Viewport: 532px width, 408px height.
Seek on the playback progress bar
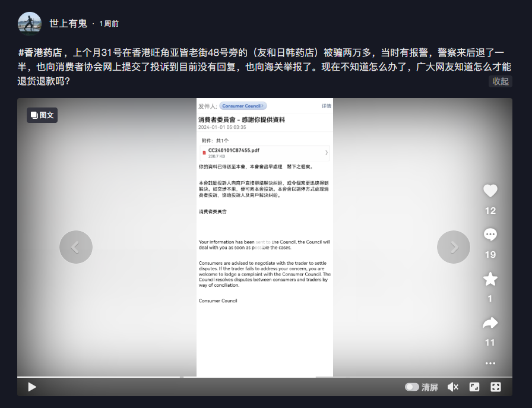(264, 377)
